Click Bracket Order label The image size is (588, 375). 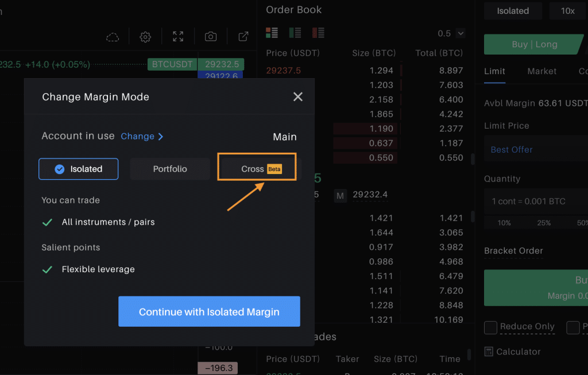(513, 250)
